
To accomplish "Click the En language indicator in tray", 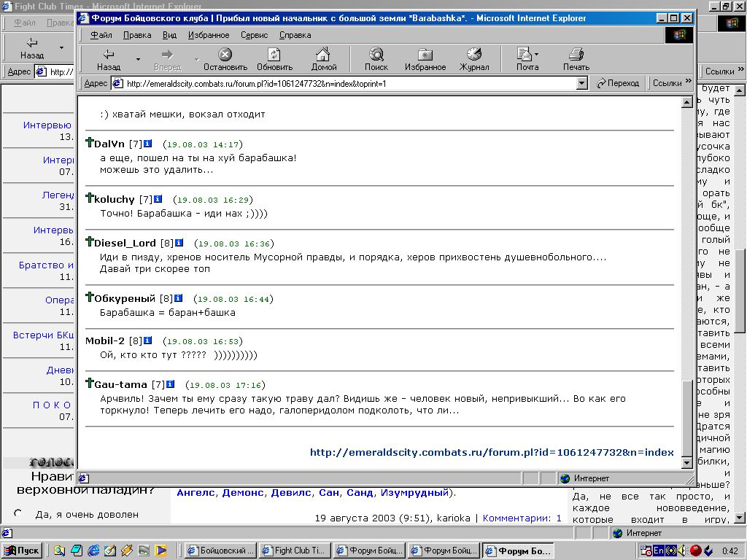I will tap(659, 551).
